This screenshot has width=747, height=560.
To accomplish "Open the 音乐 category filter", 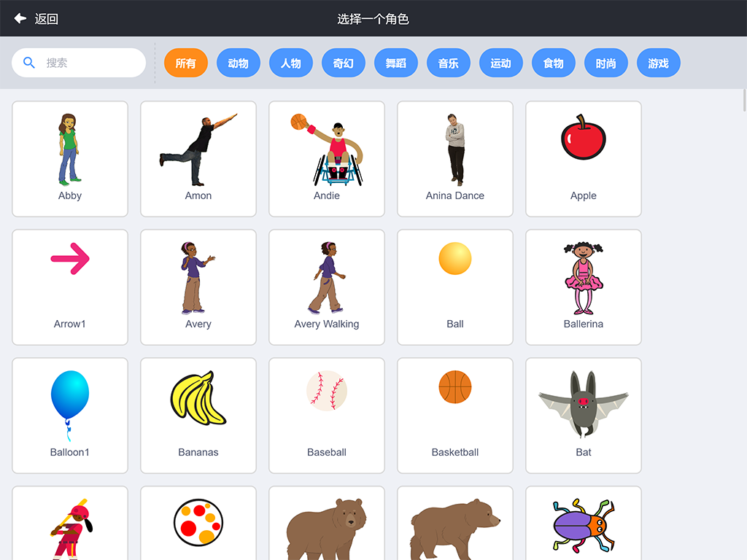I will tap(449, 63).
